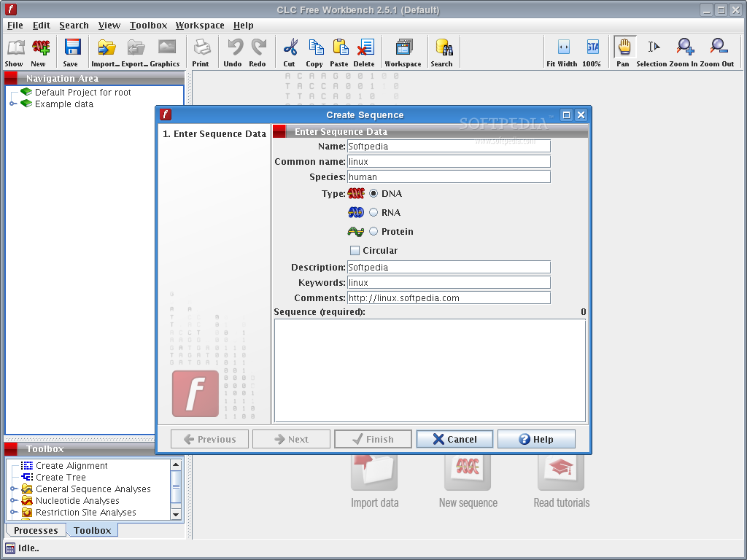Click the Sequence text area
The height and width of the screenshot is (560, 747).
pyautogui.click(x=430, y=370)
